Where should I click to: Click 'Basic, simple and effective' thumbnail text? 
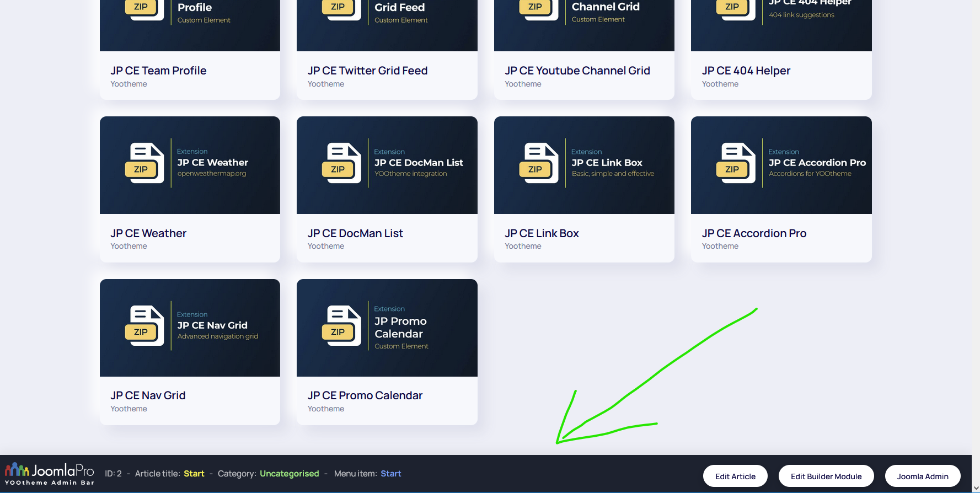pos(613,174)
